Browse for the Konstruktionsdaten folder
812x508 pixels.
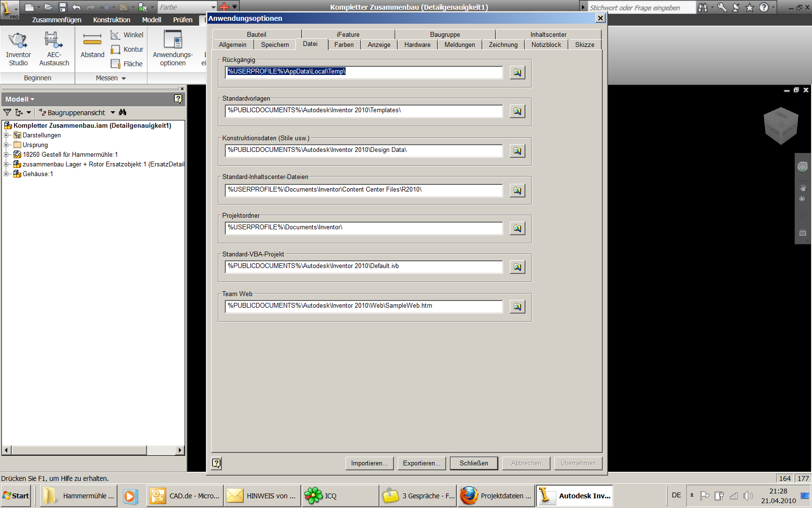coord(517,151)
